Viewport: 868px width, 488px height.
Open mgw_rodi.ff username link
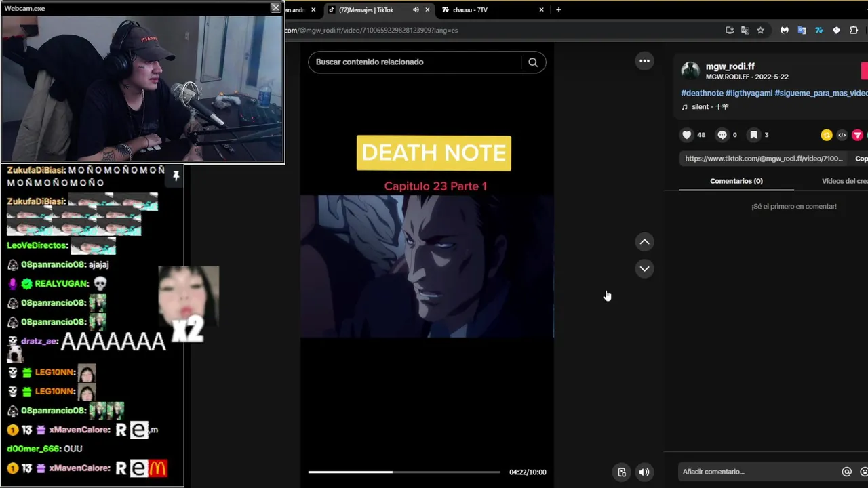[730, 66]
